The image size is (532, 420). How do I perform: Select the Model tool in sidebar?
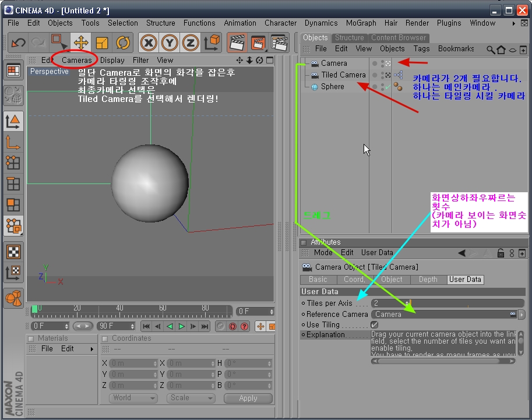[13, 121]
